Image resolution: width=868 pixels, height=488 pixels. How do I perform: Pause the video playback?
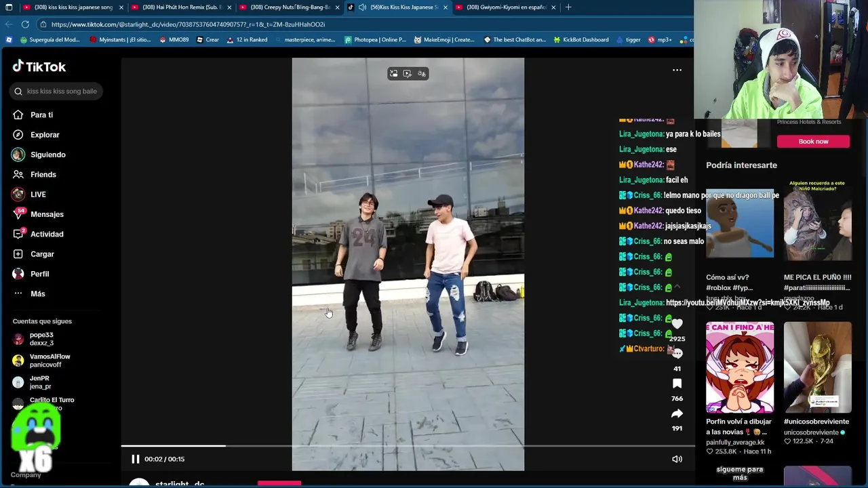[x=135, y=459]
